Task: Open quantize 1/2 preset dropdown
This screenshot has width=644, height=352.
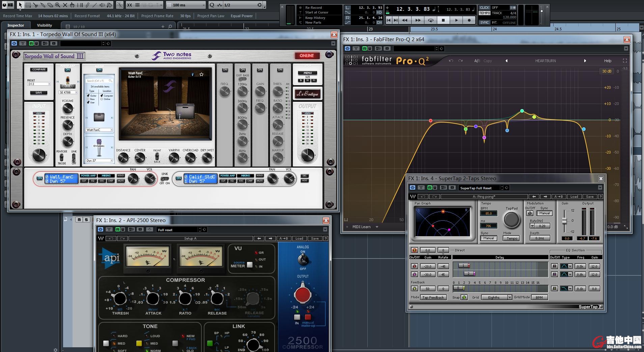Action: click(243, 5)
